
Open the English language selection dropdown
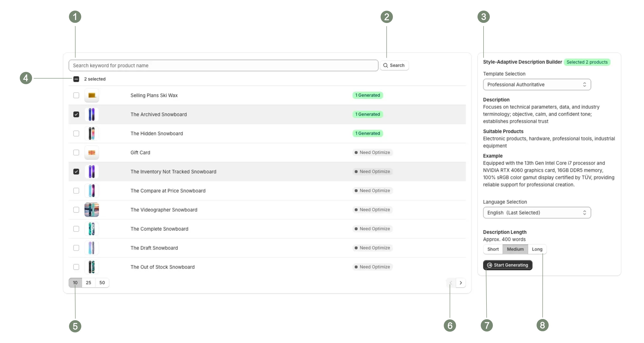pos(537,213)
